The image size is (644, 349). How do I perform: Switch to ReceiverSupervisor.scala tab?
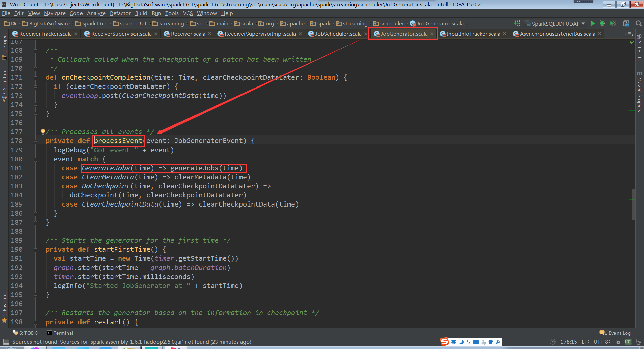[x=121, y=34]
